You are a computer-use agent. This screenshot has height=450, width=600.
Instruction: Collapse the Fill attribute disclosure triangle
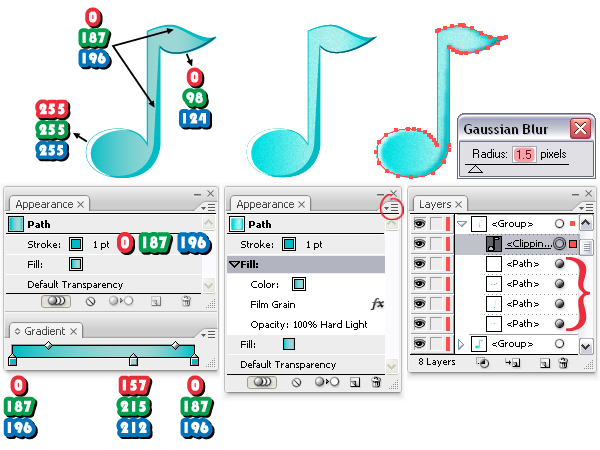coord(234,264)
